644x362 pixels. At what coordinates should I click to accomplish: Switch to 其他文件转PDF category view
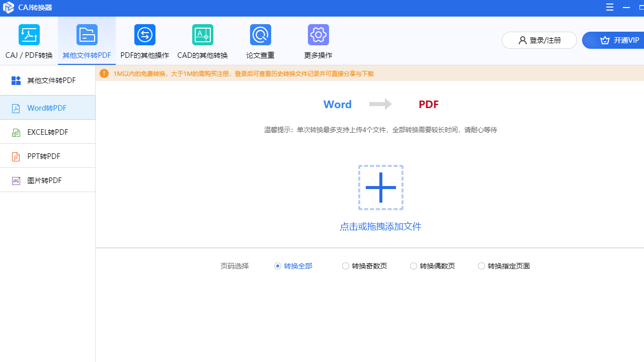(x=87, y=40)
